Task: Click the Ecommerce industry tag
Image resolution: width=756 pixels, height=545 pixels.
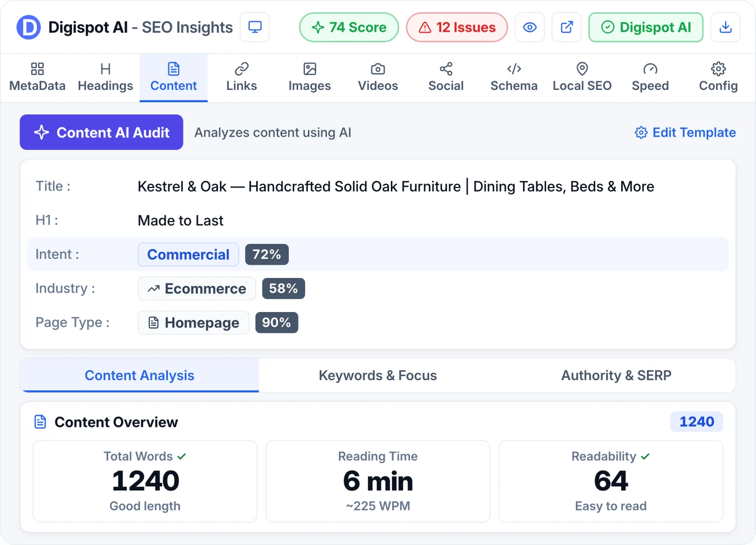Action: (x=197, y=288)
